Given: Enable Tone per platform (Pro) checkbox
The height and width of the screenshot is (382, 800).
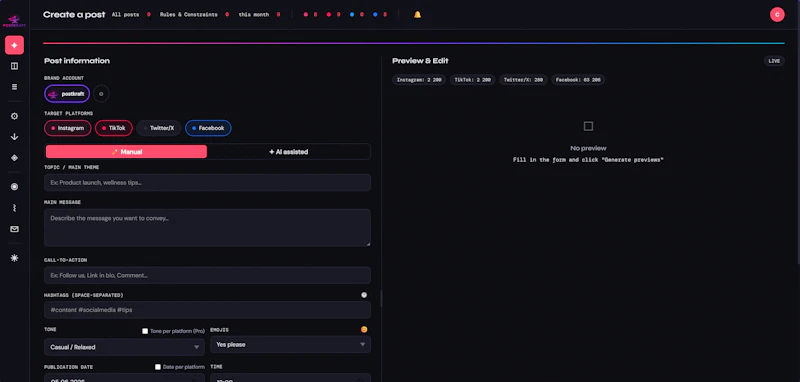Looking at the screenshot, I should pos(145,331).
